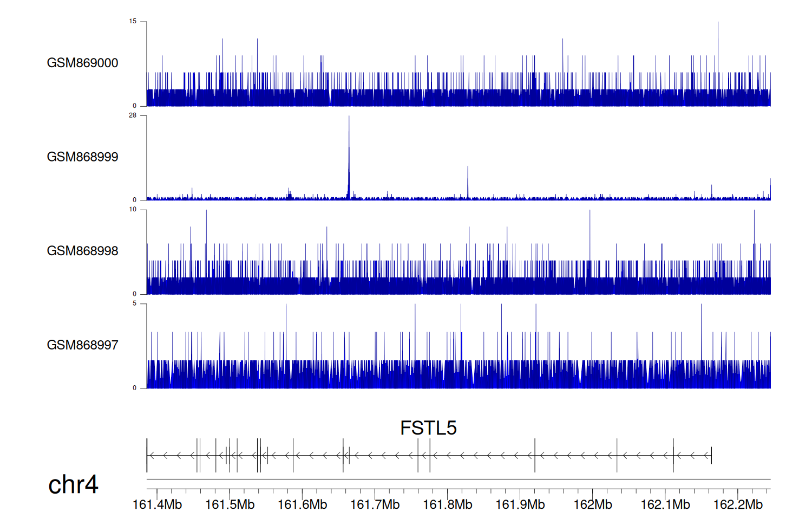
Task: Select the 161.8Mb axis label
Action: [x=447, y=504]
